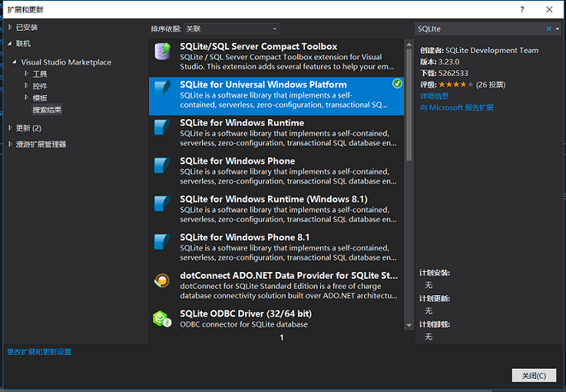Select SQLite for Windows Runtime title
This screenshot has width=566, height=392.
242,122
